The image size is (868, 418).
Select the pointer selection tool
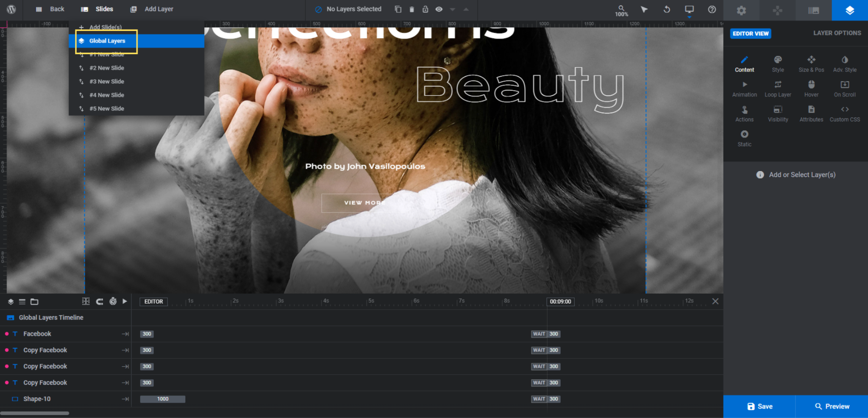644,9
